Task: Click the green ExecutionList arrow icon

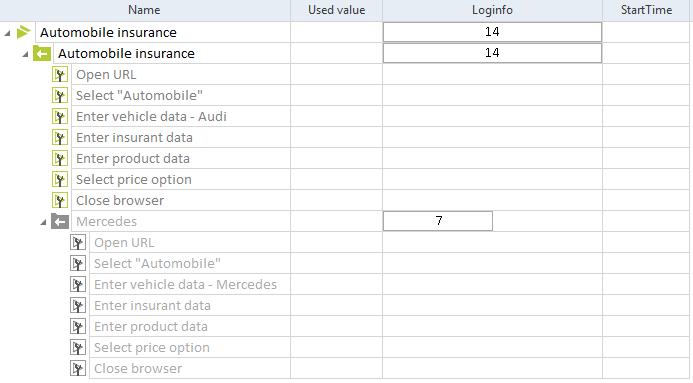Action: (23, 32)
